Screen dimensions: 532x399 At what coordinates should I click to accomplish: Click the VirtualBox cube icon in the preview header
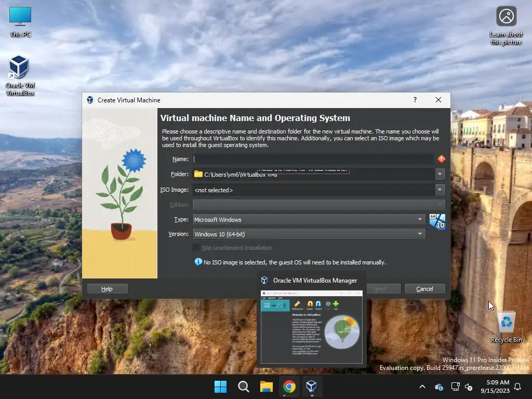[x=264, y=280]
